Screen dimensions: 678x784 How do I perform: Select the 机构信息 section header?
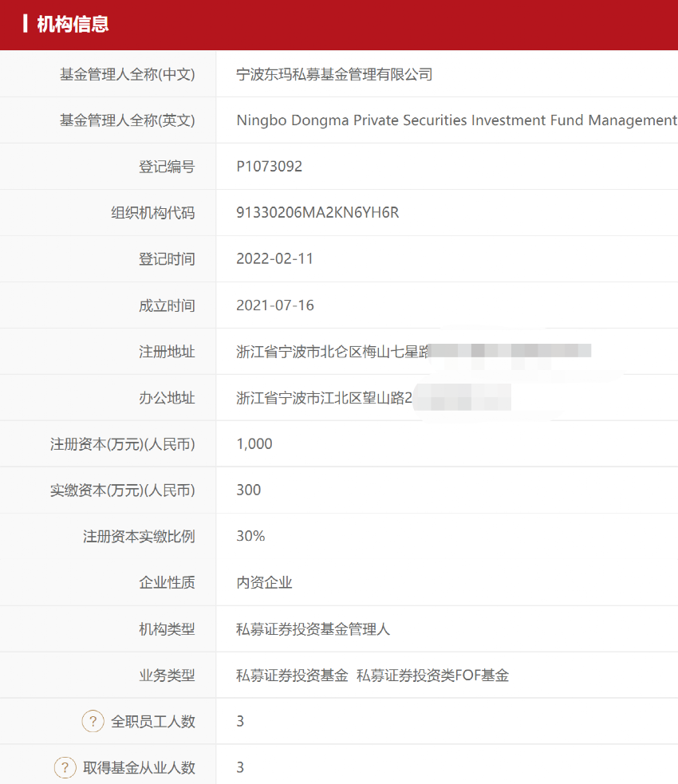pyautogui.click(x=73, y=25)
